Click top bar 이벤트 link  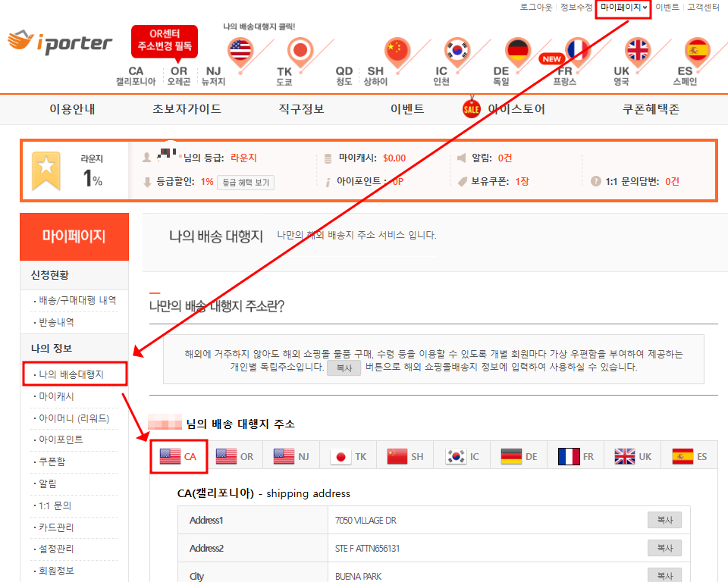667,8
